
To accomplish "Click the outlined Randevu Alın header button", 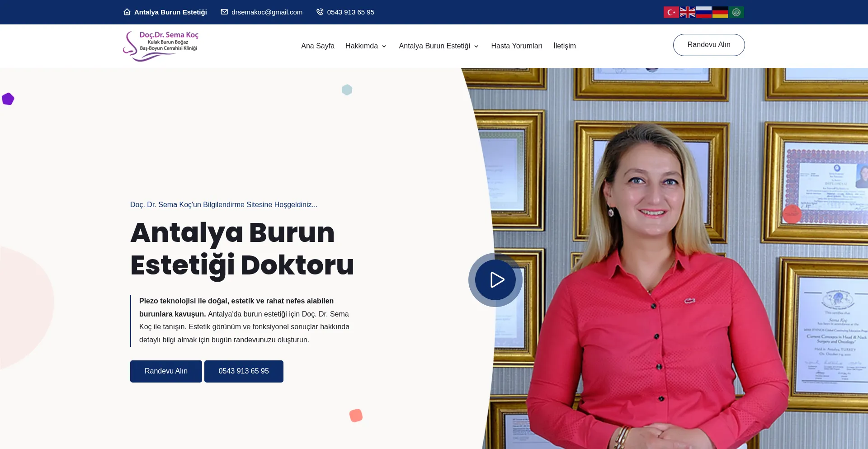I will click(709, 45).
